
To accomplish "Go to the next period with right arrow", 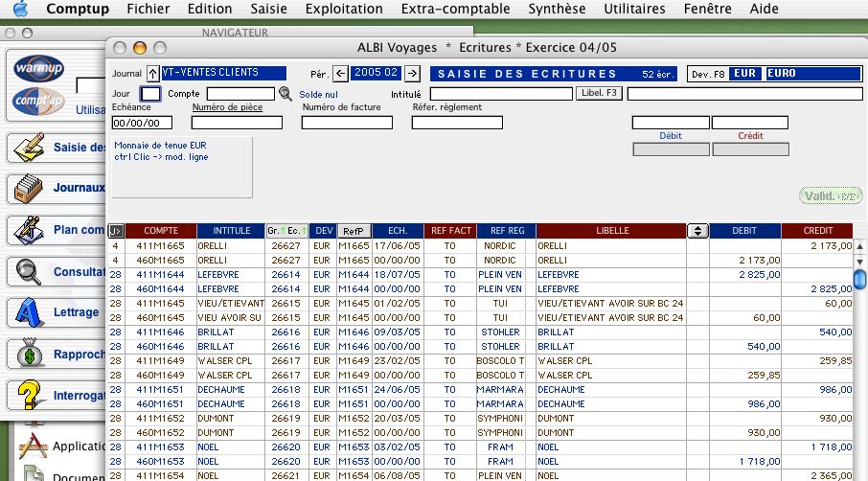I will click(412, 74).
